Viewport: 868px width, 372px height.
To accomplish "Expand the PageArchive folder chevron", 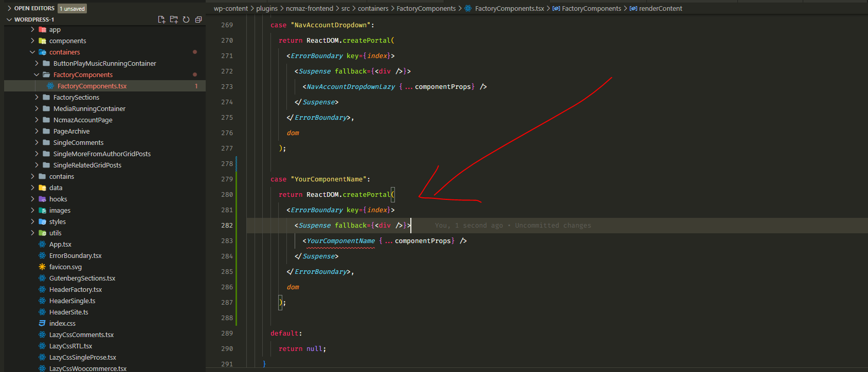I will point(37,132).
